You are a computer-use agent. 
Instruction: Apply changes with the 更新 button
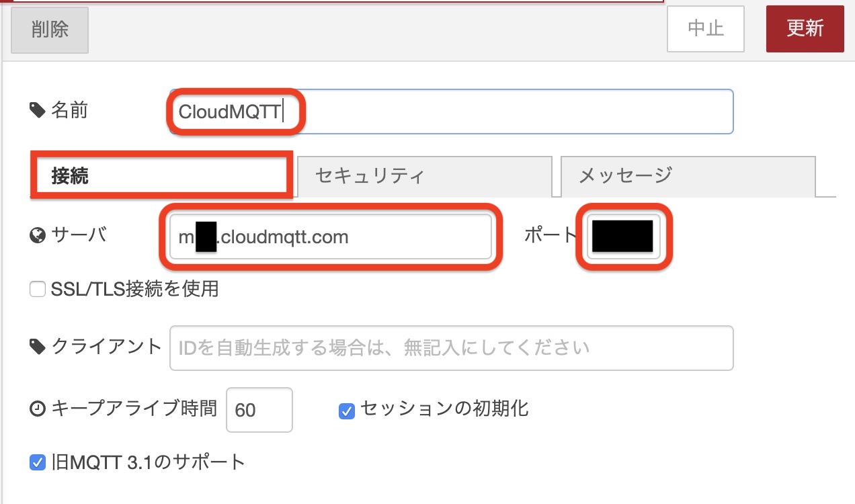tap(805, 29)
